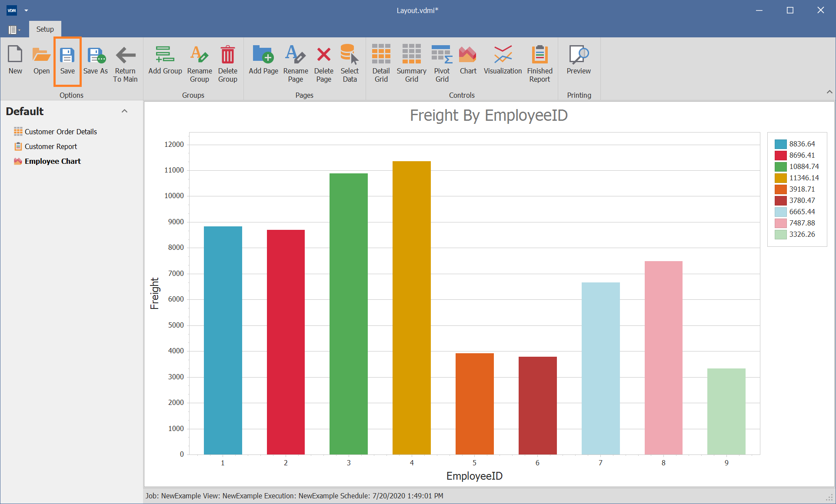Create a New layout file

pos(15,61)
